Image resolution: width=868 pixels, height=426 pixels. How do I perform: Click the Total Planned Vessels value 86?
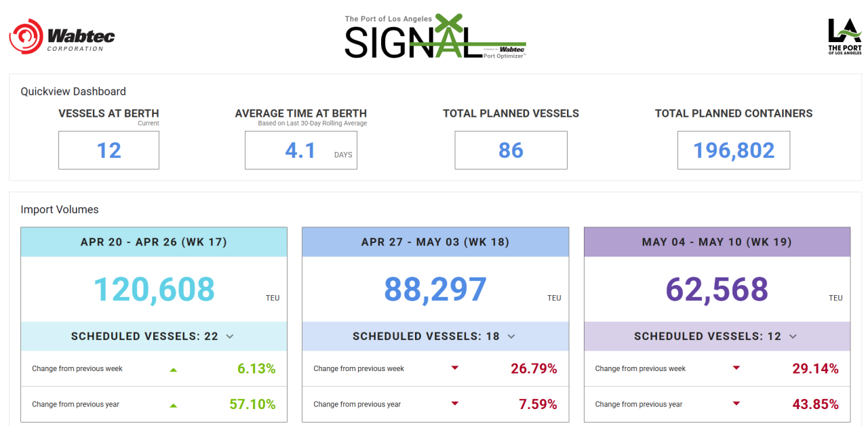(511, 150)
